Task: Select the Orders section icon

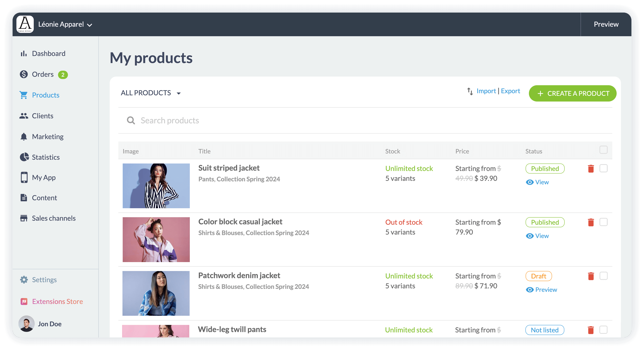Action: pos(24,74)
